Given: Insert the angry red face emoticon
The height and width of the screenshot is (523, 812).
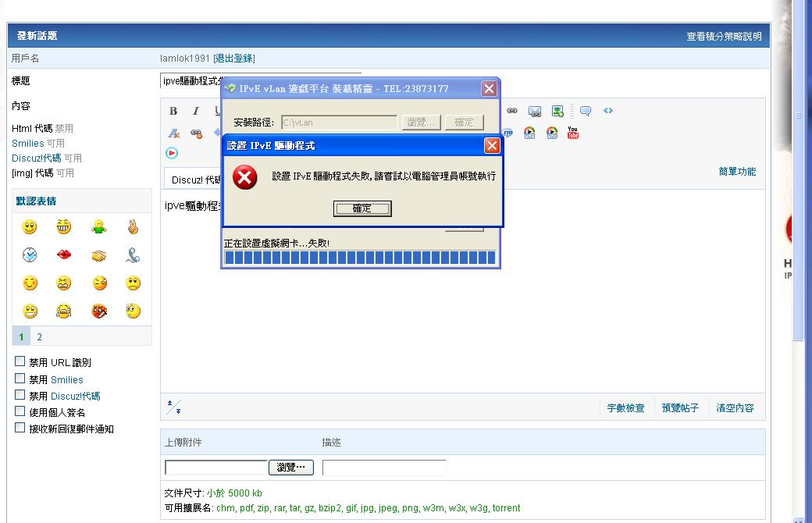Looking at the screenshot, I should [99, 311].
